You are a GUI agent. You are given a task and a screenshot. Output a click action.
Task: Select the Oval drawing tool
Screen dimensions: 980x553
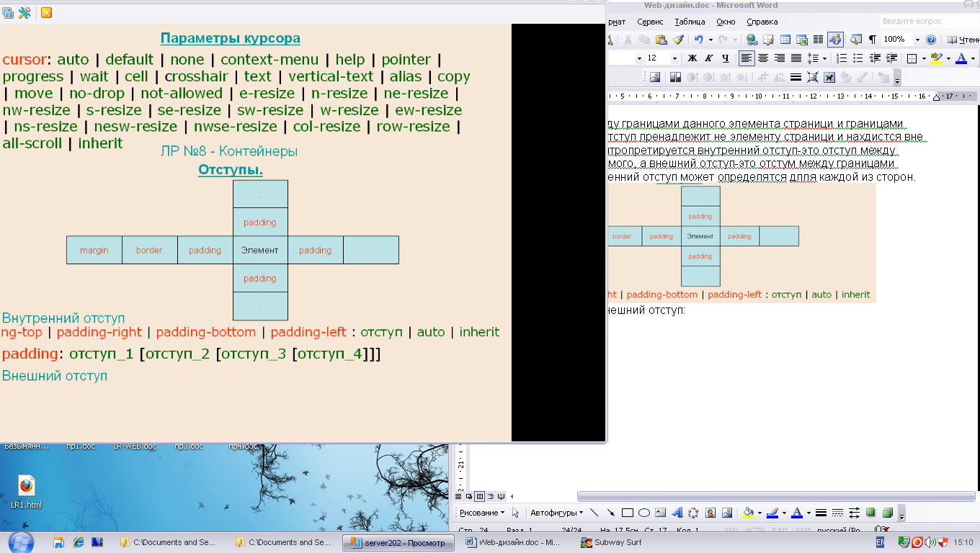(x=643, y=513)
